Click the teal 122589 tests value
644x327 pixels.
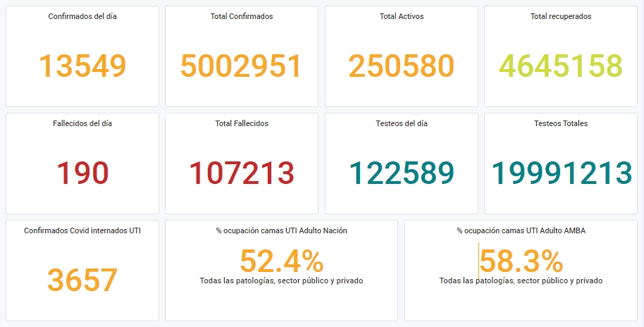(402, 173)
